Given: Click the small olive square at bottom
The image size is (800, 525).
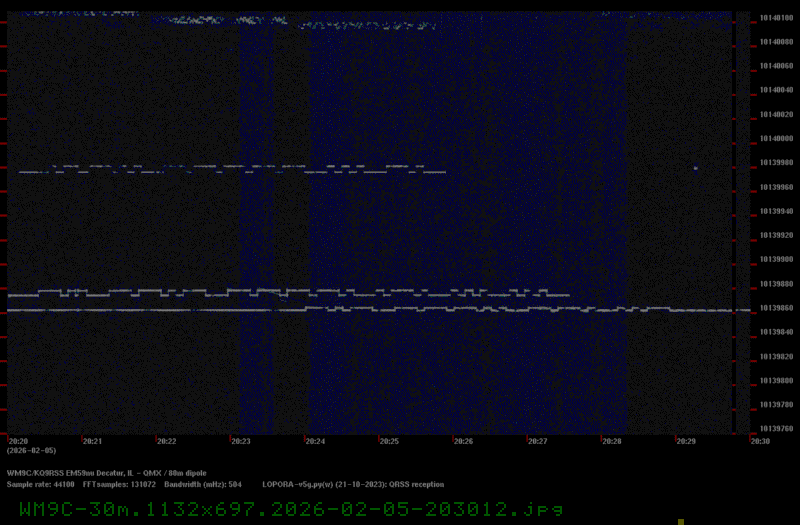Looking at the screenshot, I should 680,521.
